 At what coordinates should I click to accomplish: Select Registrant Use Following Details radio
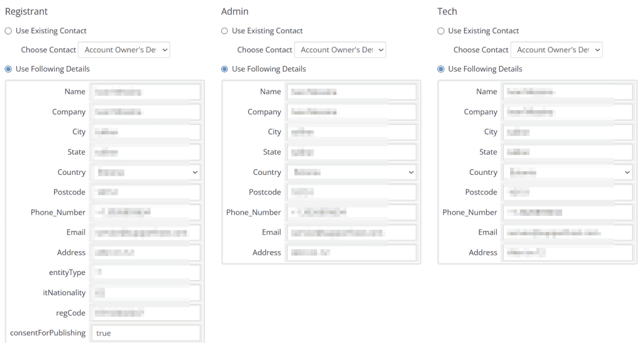tap(8, 69)
